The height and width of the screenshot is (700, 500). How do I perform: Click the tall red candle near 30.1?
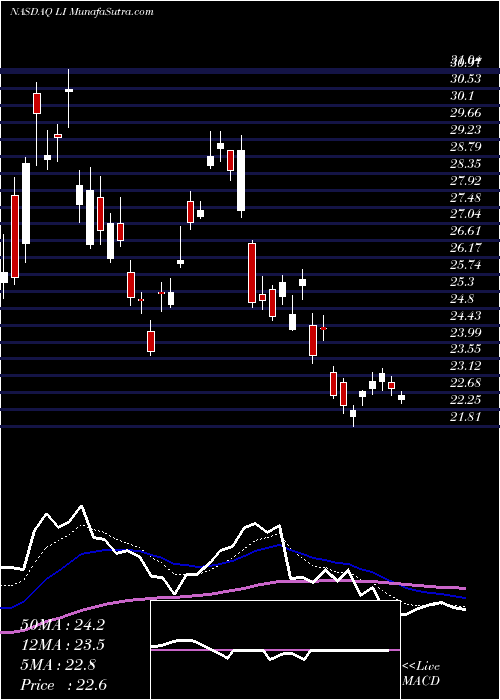[x=37, y=104]
